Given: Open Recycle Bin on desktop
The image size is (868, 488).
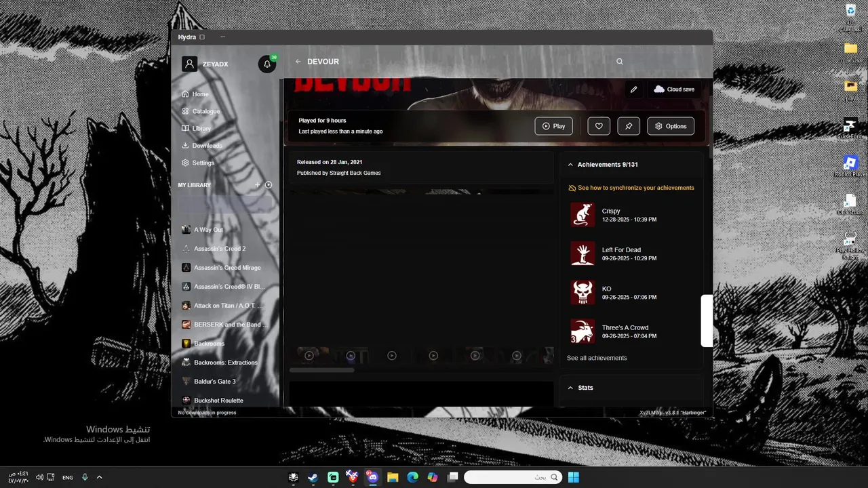Looking at the screenshot, I should pos(850,17).
